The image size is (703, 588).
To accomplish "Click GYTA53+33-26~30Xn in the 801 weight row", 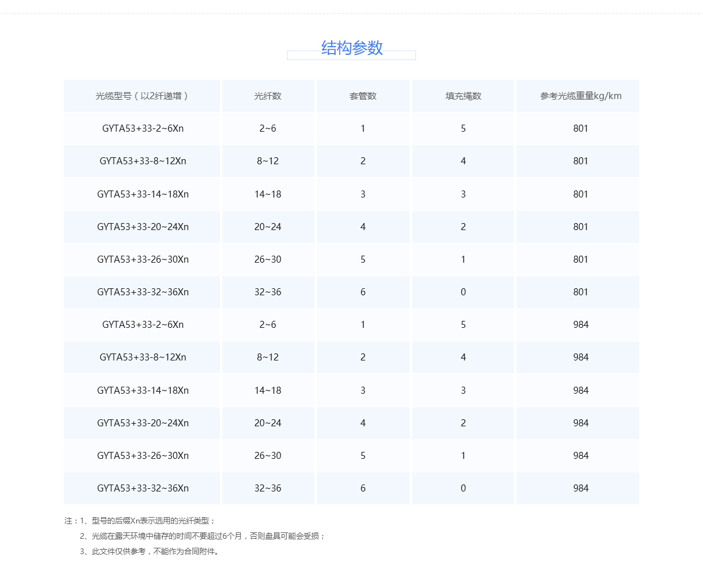I will tap(143, 259).
